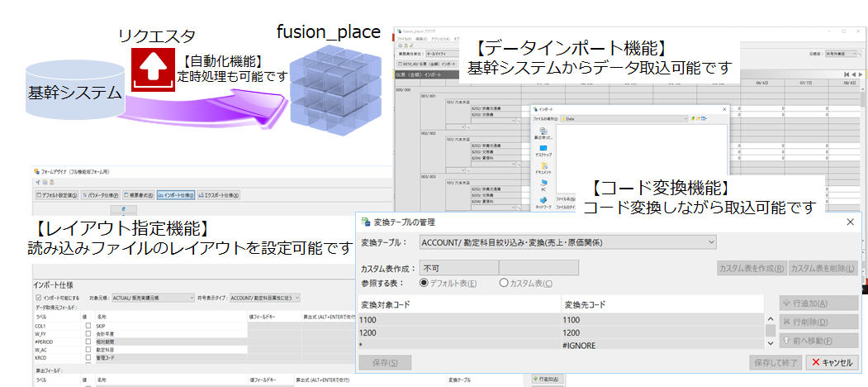Click the red Requester upload icon
This screenshot has height=387, width=868.
(153, 69)
